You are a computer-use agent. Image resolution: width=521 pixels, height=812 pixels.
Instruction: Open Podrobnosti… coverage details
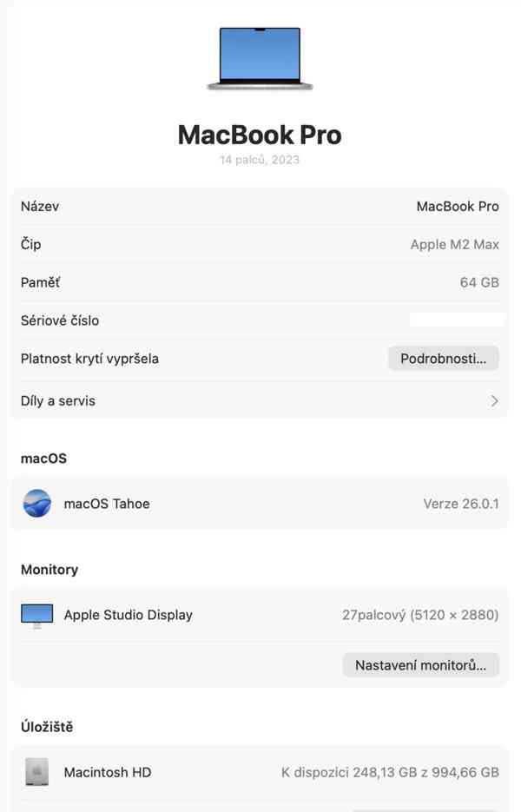443,358
